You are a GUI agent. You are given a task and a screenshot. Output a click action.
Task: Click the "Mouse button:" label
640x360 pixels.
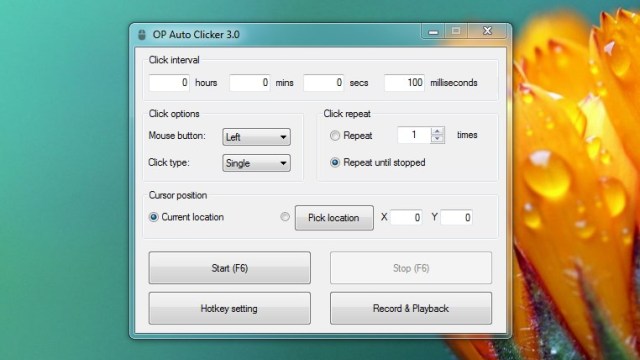point(177,136)
